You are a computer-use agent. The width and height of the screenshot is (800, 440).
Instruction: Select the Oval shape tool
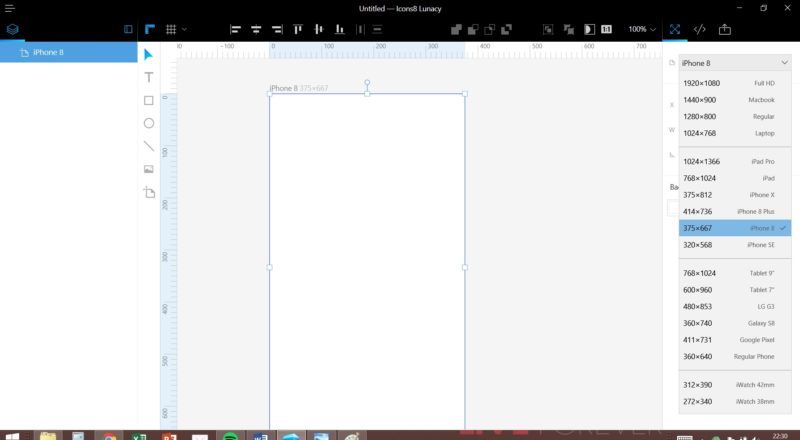tap(149, 123)
